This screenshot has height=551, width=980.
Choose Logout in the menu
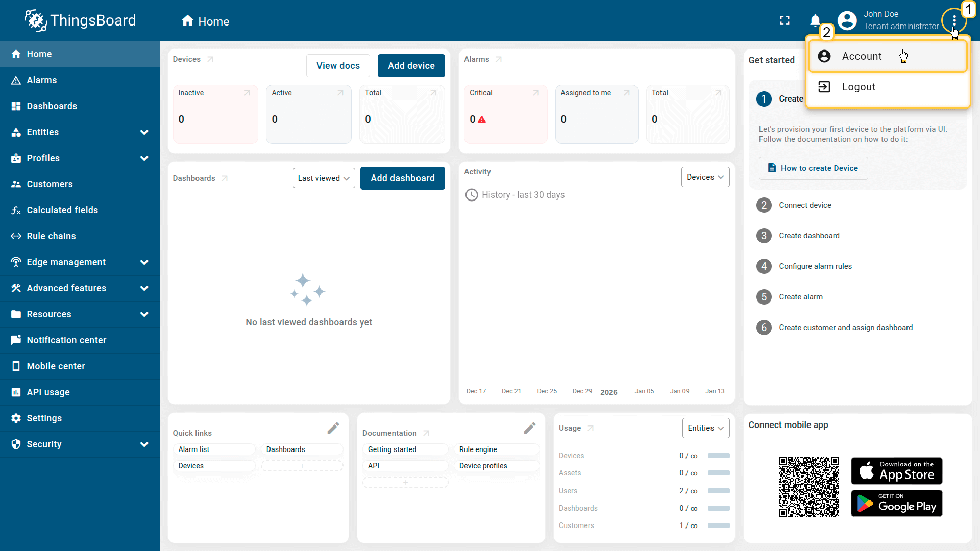(859, 87)
